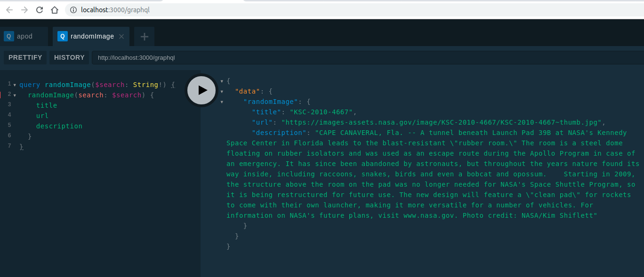Navigate forward using the browser forward arrow
This screenshot has height=277, width=644.
point(24,9)
